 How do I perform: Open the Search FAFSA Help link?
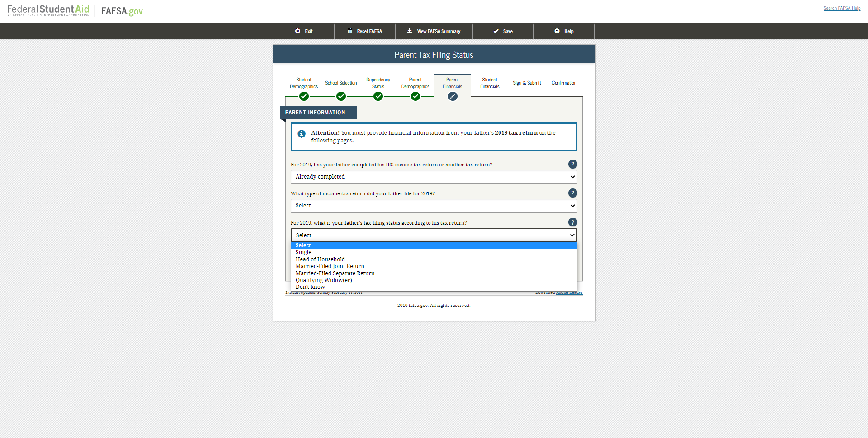pyautogui.click(x=842, y=8)
